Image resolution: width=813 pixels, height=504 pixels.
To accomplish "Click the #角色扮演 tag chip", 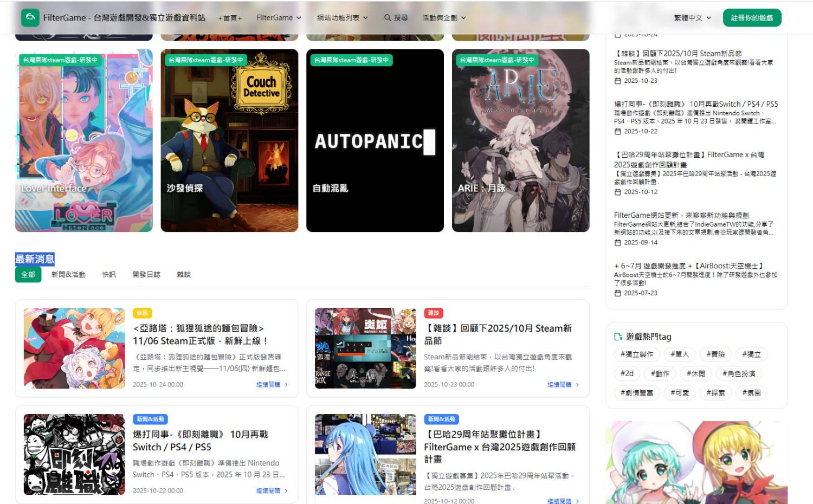I will 739,373.
